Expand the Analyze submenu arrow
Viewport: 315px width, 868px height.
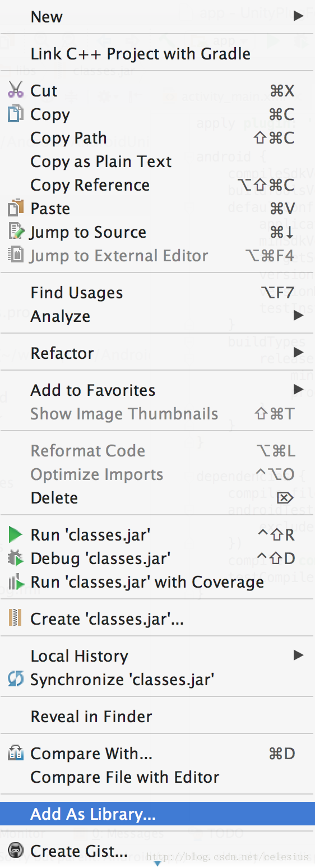[x=298, y=316]
